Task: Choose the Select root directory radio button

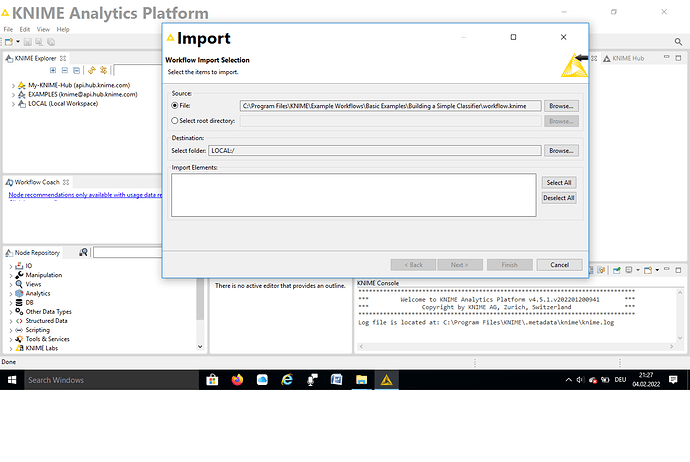Action: pyautogui.click(x=175, y=121)
